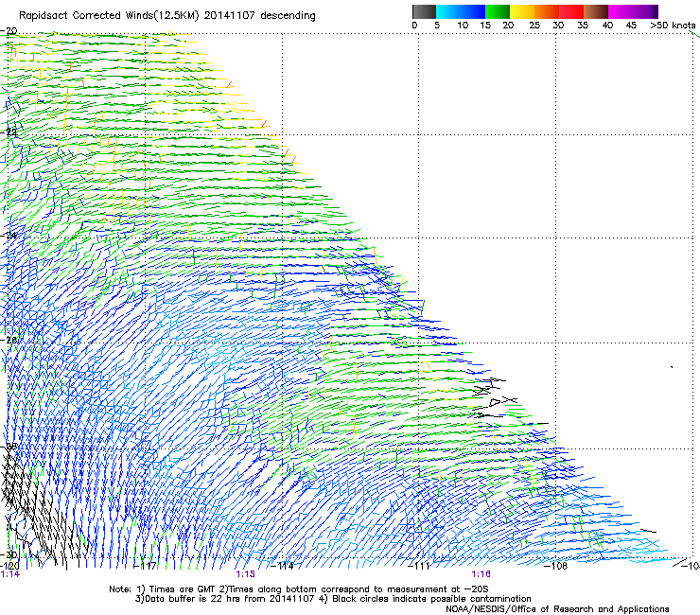Image resolution: width=700 pixels, height=615 pixels.
Task: Click the '-117' longitude axis label
Action: point(145,566)
